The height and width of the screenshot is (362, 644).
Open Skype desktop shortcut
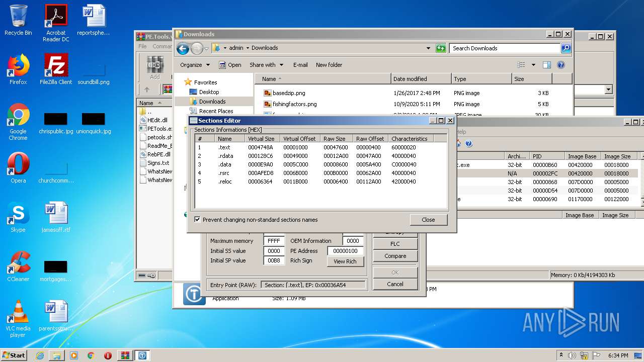click(x=18, y=217)
